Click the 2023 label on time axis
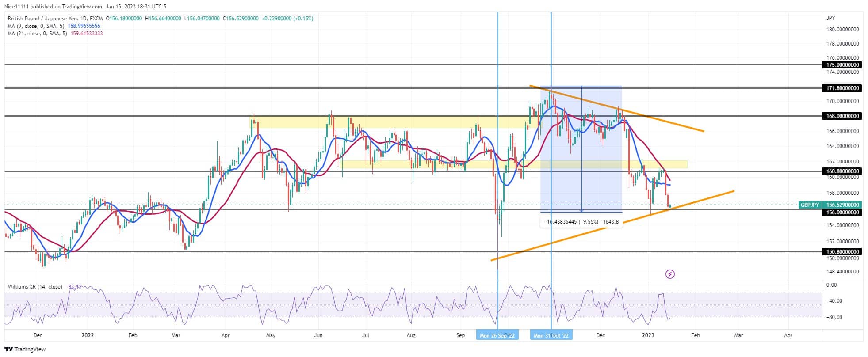The width and height of the screenshot is (868, 357). (x=648, y=335)
